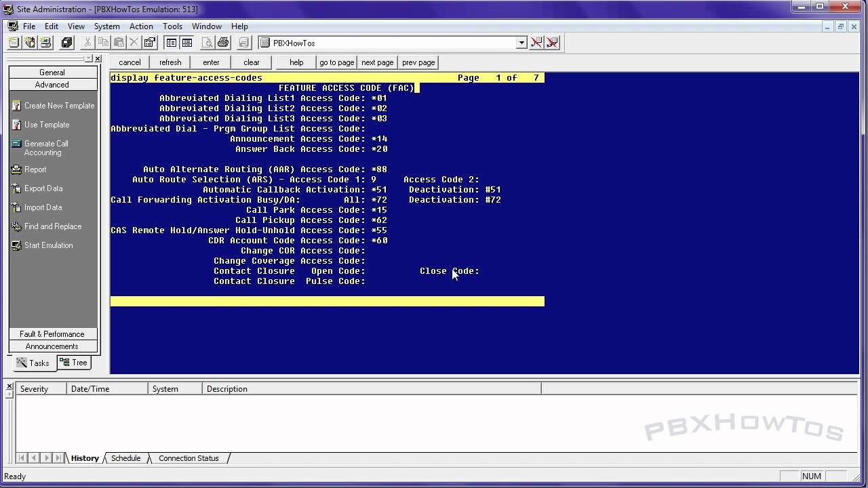868x488 pixels.
Task: Close the history pane with its X
Action: [x=9, y=386]
